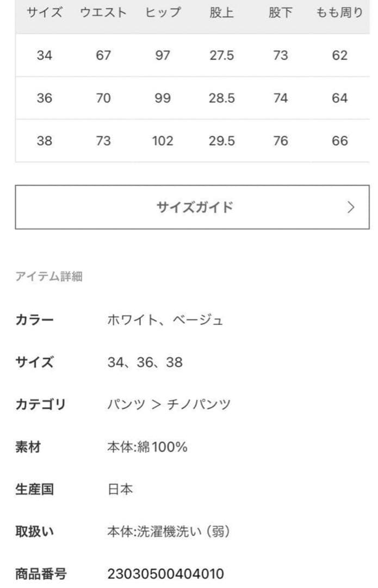378x588 pixels.
Task: Click the product number 23030500404010
Action: coord(166,574)
